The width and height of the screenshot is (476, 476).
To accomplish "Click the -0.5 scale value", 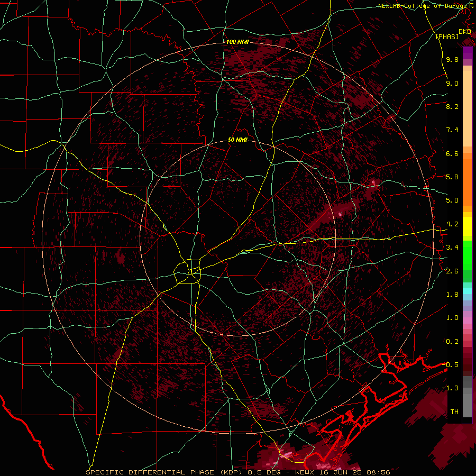I will coord(451,365).
